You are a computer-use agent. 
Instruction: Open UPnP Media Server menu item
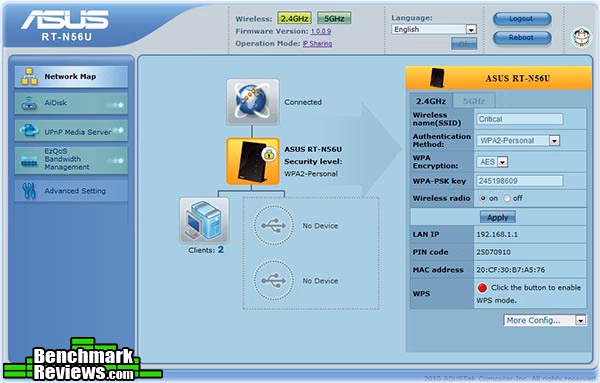pos(71,131)
